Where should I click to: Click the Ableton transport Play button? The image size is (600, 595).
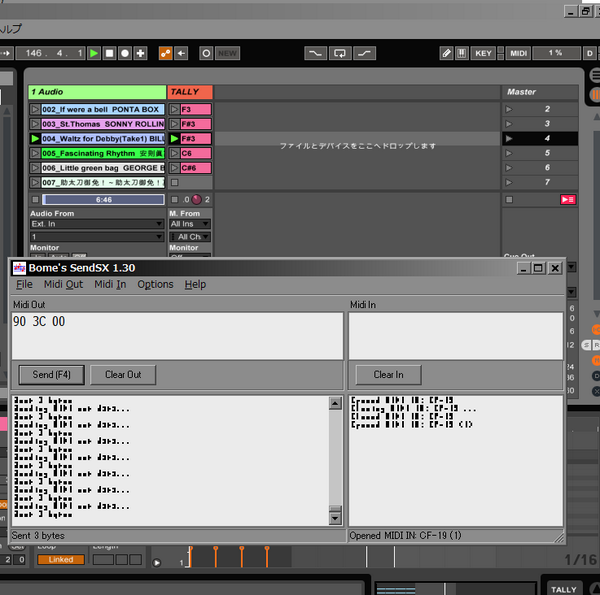click(94, 53)
